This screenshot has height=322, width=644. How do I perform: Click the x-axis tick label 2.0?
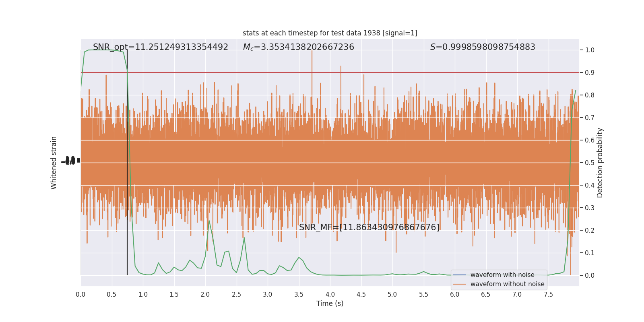(x=205, y=295)
